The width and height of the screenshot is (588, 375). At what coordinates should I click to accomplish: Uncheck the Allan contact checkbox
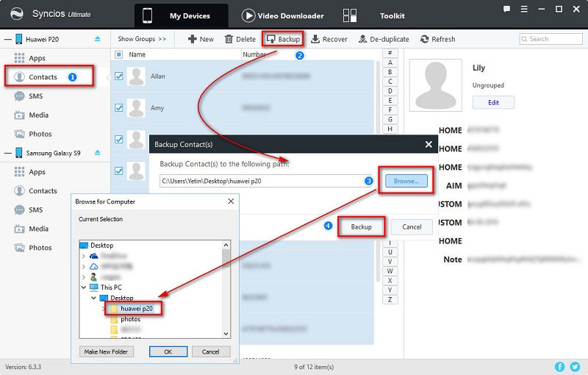118,76
